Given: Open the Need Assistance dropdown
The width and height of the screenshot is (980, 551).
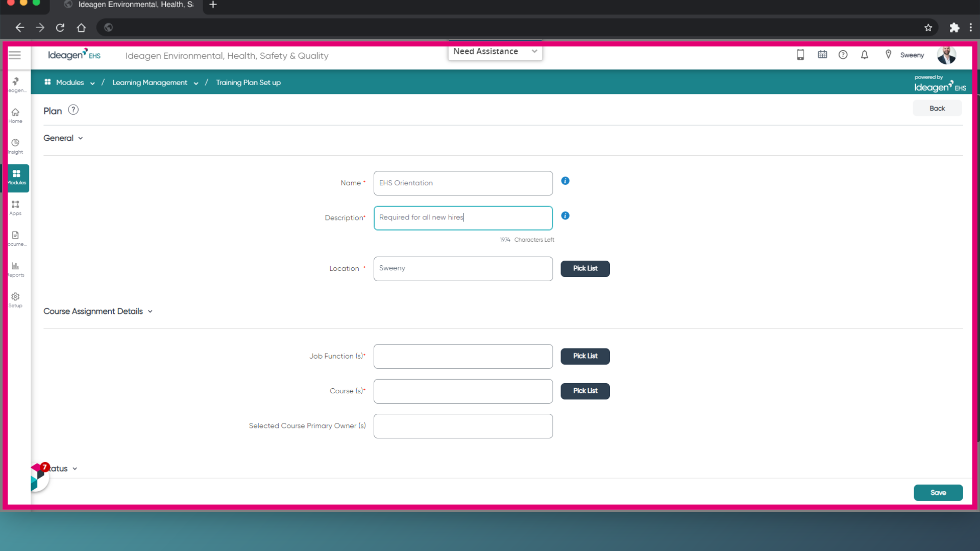Looking at the screenshot, I should [x=495, y=52].
